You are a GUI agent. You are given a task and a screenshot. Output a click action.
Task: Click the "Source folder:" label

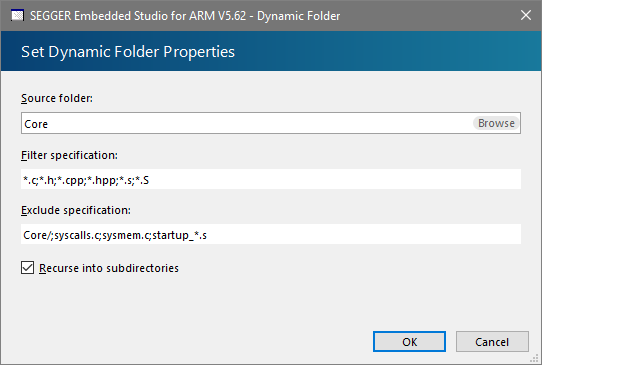57,99
